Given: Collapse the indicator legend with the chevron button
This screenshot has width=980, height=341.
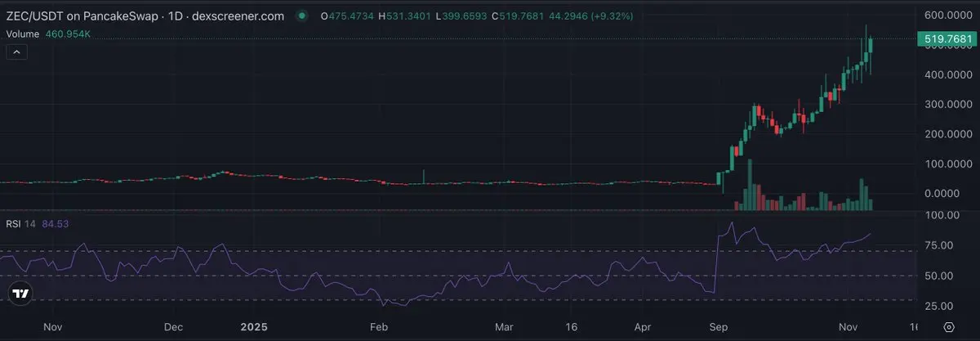Looking at the screenshot, I should pyautogui.click(x=16, y=52).
